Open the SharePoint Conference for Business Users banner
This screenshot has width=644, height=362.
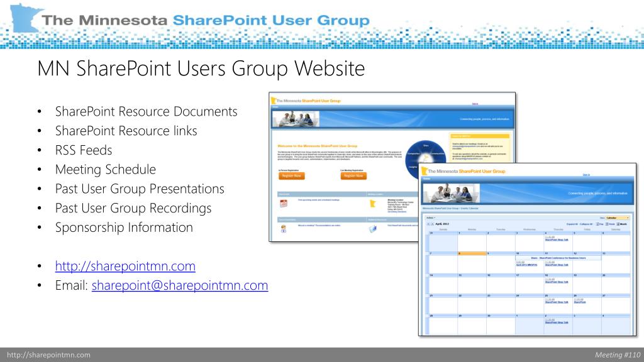pyautogui.click(x=558, y=258)
